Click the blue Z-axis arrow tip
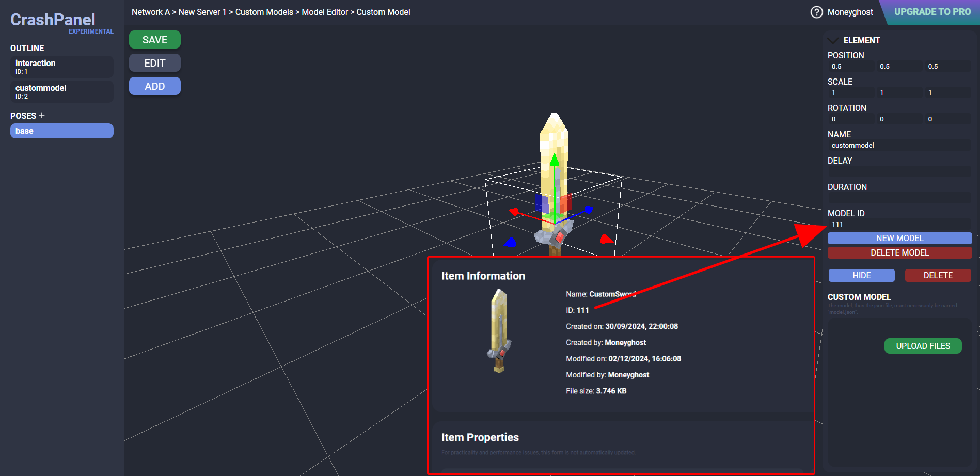This screenshot has height=476, width=980. click(x=588, y=210)
